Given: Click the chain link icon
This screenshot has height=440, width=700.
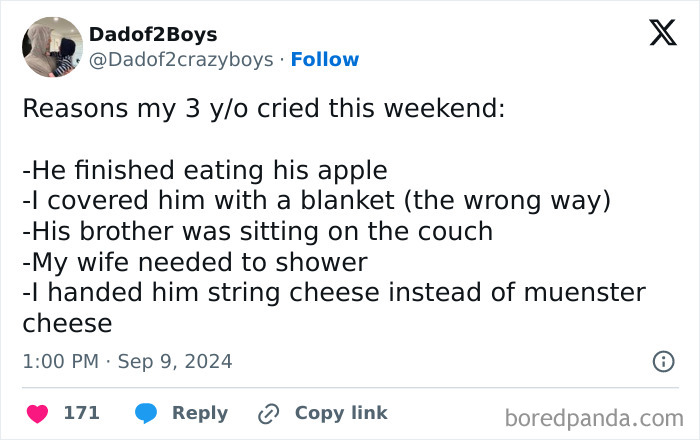Looking at the screenshot, I should [x=267, y=413].
